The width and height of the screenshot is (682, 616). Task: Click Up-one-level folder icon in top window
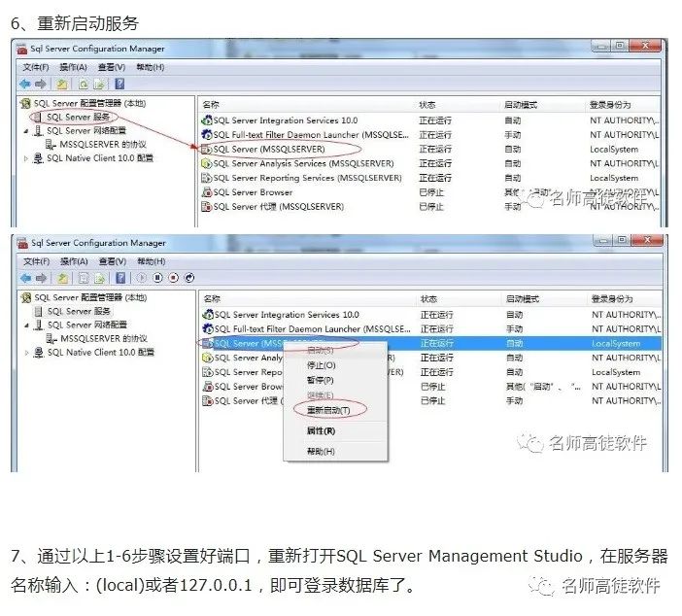(62, 84)
